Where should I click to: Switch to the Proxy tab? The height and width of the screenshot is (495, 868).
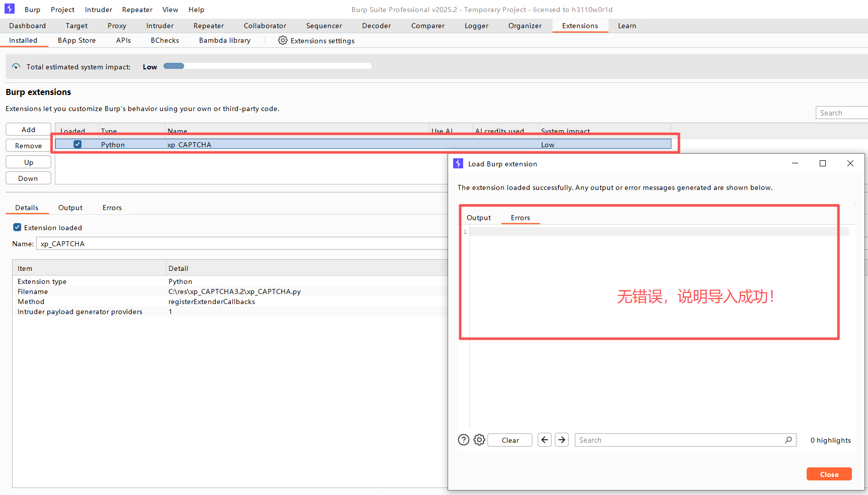[x=117, y=26]
